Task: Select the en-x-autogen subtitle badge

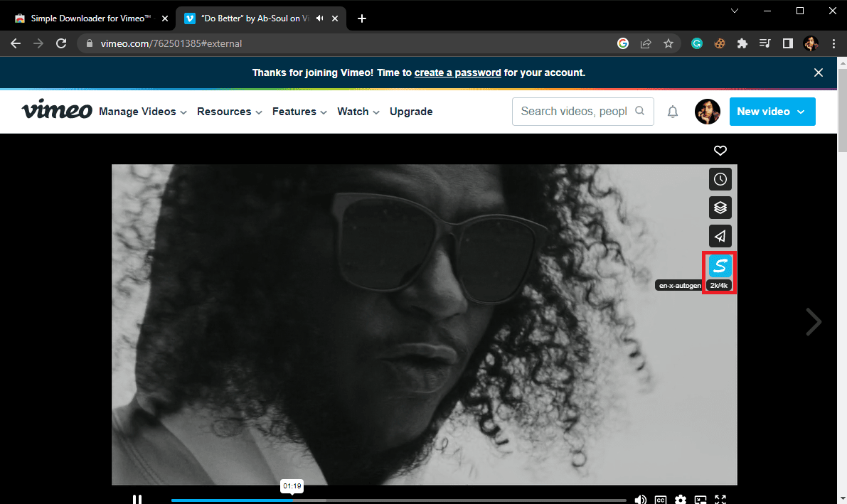Action: click(680, 285)
